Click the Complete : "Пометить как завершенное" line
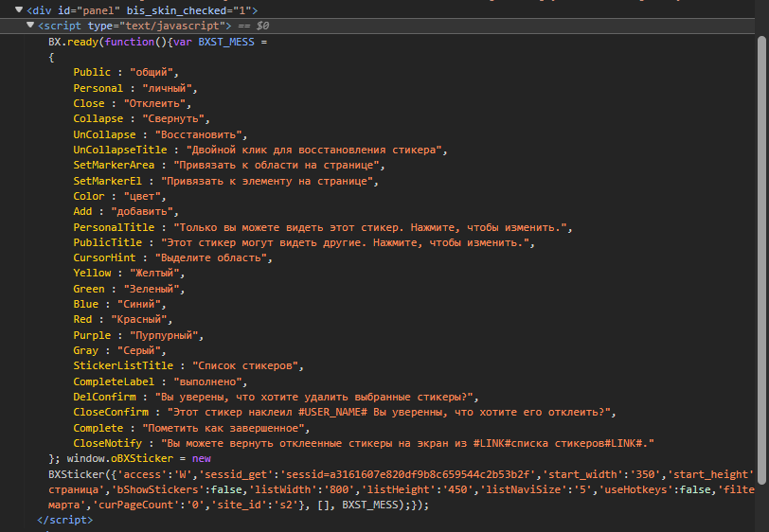Screen dimensions: 769x532 (x=191, y=429)
